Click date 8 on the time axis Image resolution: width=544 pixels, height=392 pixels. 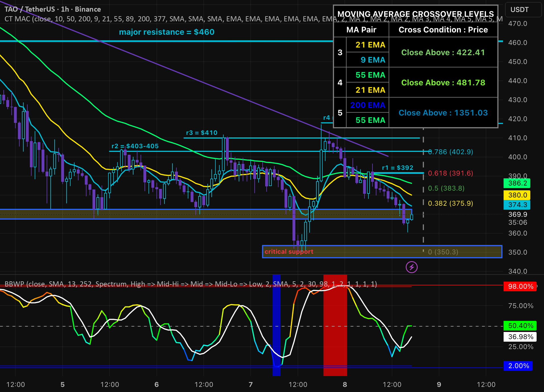(x=345, y=385)
